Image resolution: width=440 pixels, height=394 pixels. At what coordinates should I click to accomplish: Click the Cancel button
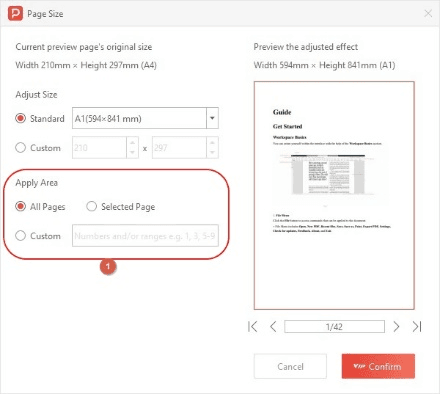(x=290, y=366)
